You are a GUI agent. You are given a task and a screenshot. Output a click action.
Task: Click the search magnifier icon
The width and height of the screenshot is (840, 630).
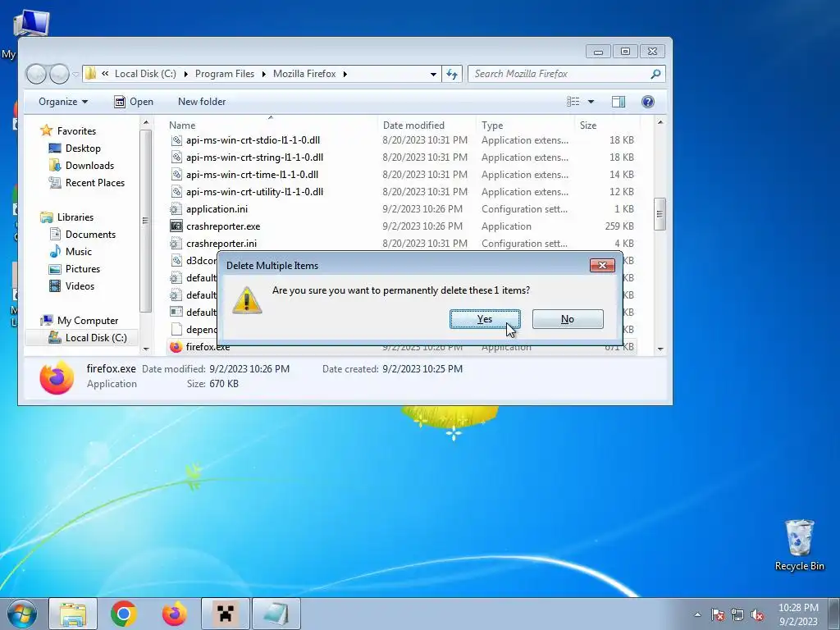click(655, 74)
